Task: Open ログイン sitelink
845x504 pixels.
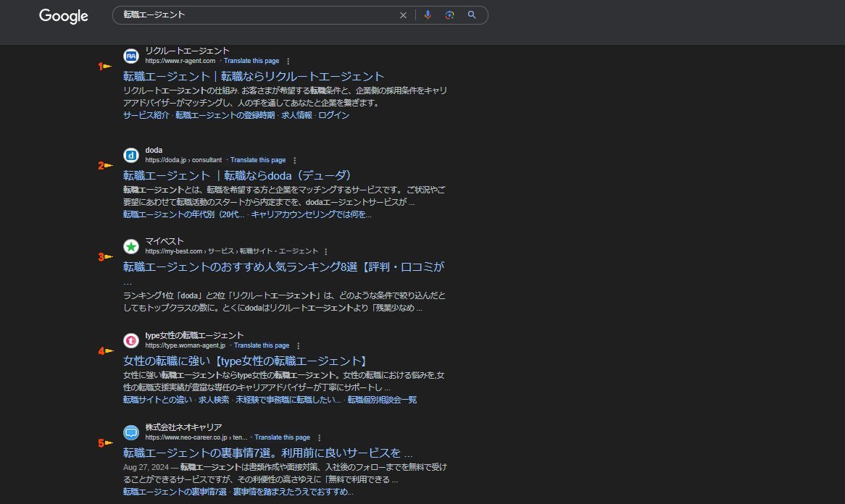Action: coord(333,115)
